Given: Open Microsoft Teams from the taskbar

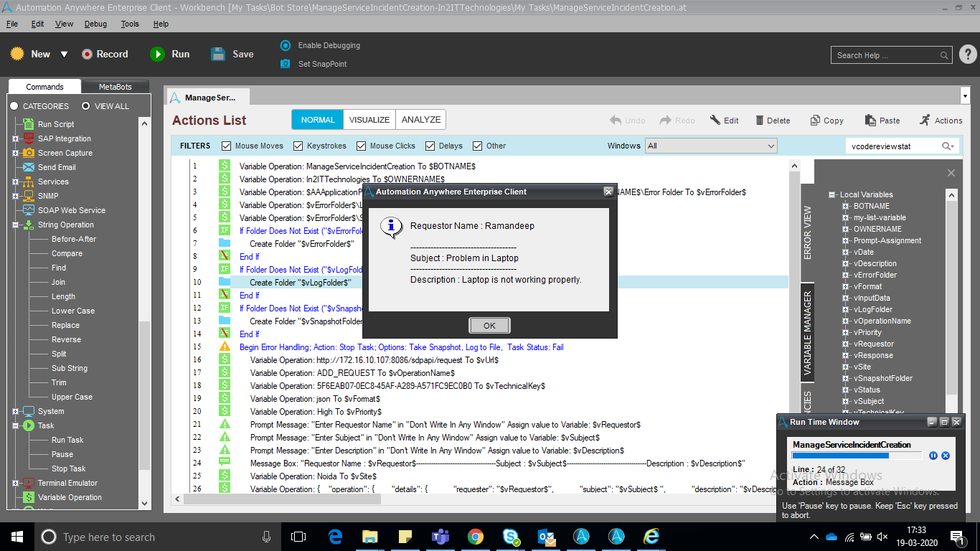Looking at the screenshot, I should 440,537.
